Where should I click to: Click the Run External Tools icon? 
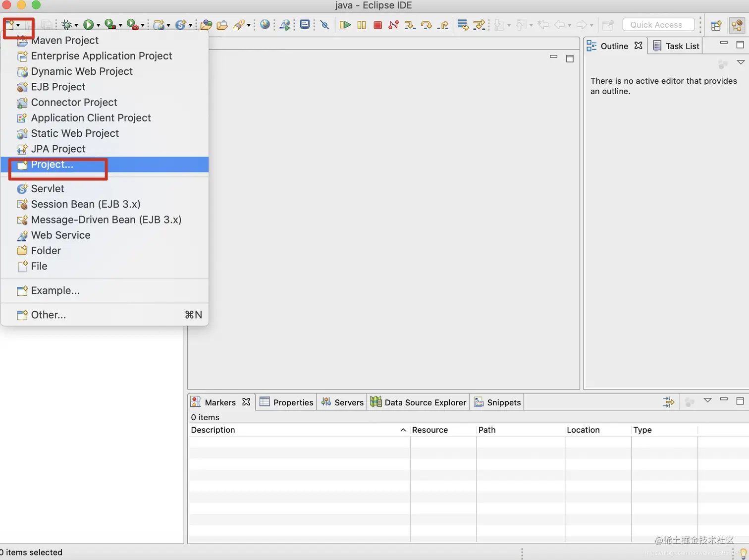(x=132, y=24)
